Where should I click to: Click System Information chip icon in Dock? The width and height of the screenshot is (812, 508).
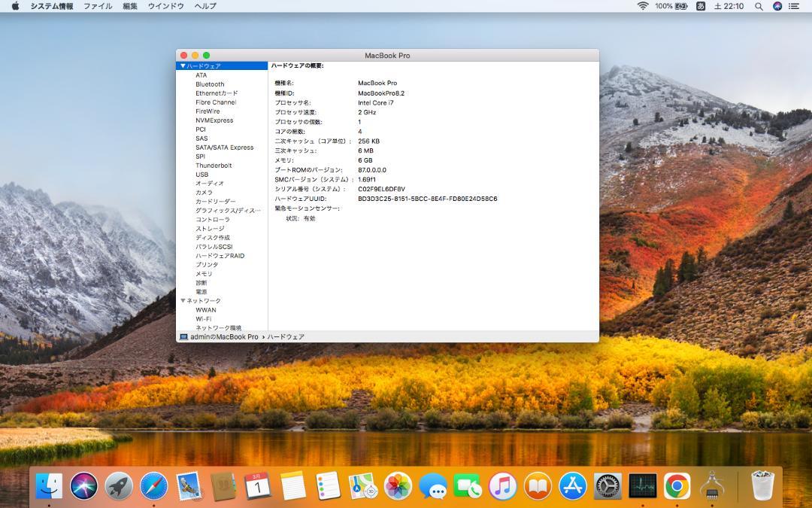(712, 487)
